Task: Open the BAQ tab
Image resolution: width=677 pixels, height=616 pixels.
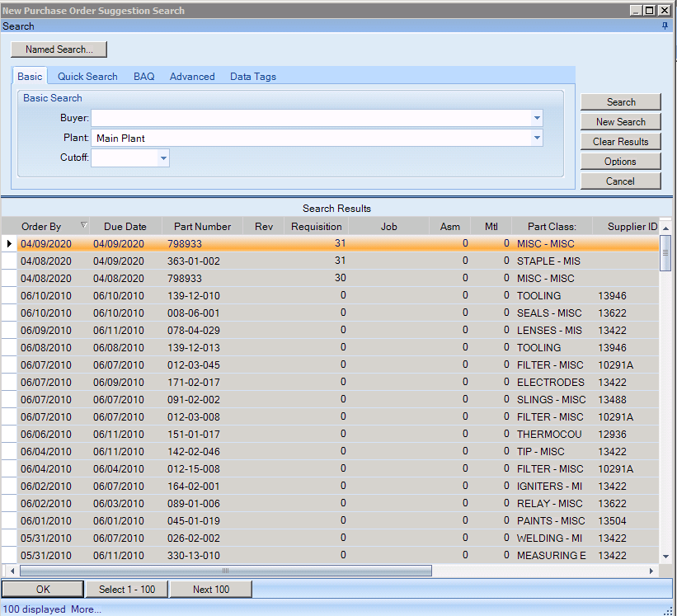Action: coord(143,77)
